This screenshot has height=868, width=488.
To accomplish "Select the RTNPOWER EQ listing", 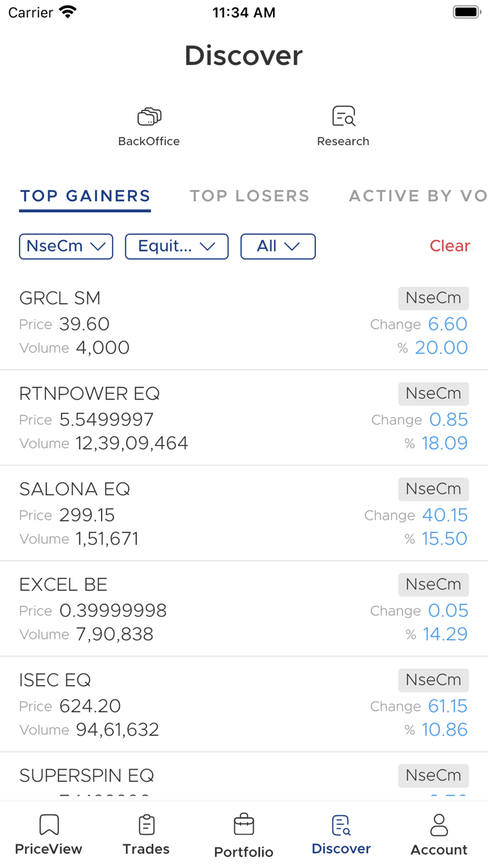I will pos(203,418).
